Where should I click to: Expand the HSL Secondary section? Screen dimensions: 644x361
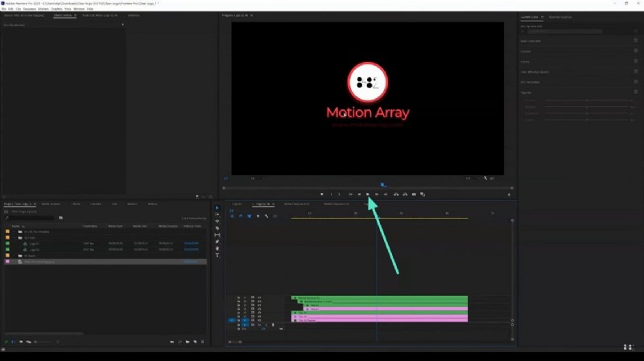[530, 82]
